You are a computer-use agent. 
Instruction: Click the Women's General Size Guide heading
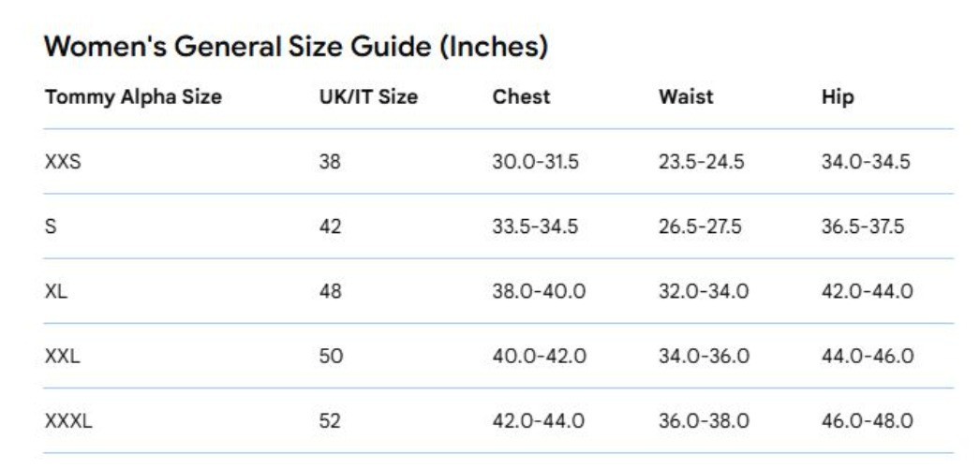(295, 47)
